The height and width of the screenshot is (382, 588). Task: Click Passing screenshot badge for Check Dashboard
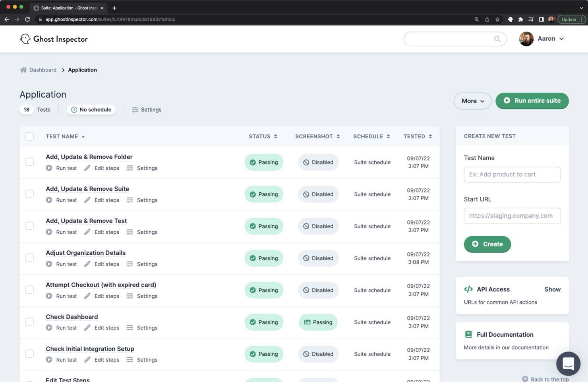click(x=318, y=322)
